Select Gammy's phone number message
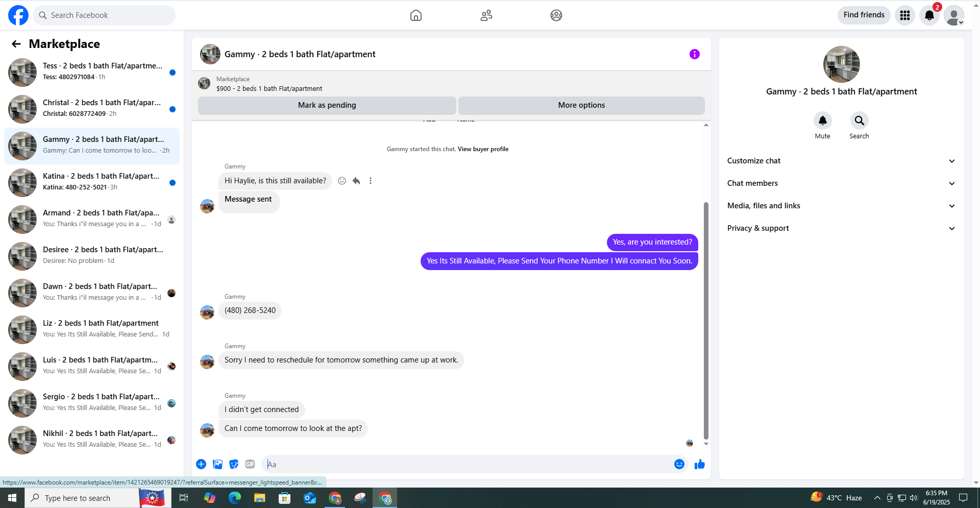This screenshot has height=508, width=980. click(x=250, y=310)
